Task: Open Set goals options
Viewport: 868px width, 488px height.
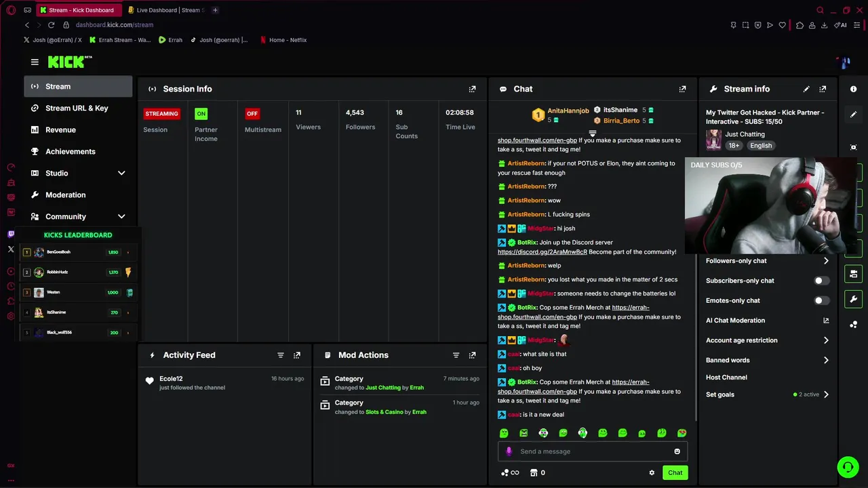Action: [767, 394]
